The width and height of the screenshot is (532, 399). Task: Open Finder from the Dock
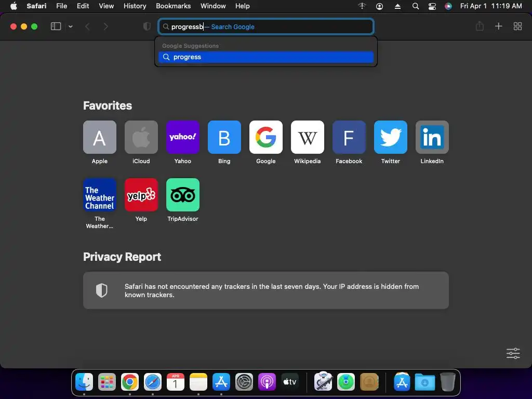(84, 382)
